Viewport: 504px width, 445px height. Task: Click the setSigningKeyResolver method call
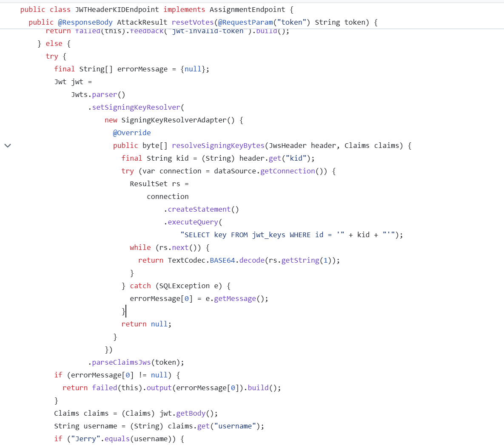coord(136,107)
